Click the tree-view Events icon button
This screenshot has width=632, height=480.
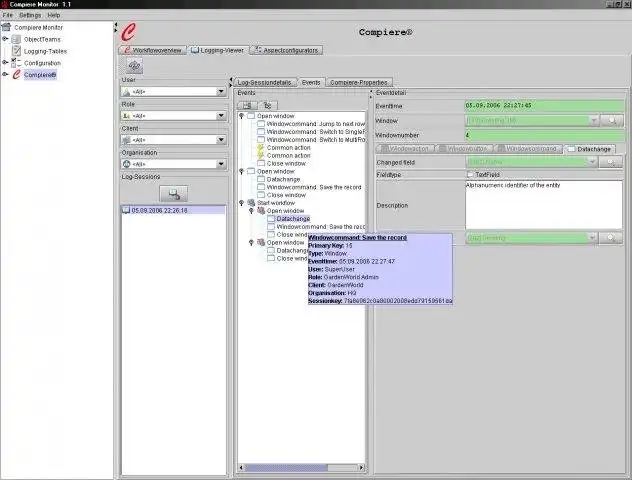tap(268, 106)
